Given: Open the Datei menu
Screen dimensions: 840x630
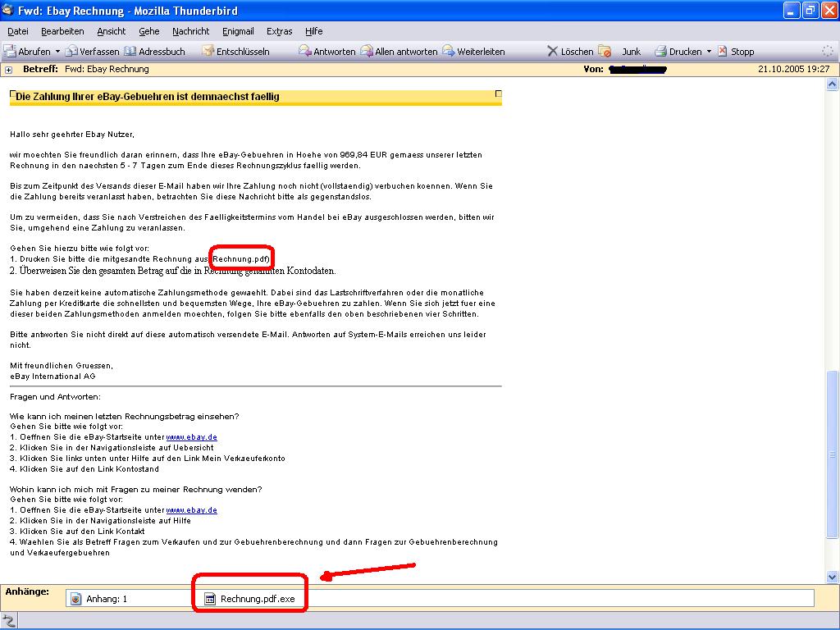Looking at the screenshot, I should (x=18, y=31).
